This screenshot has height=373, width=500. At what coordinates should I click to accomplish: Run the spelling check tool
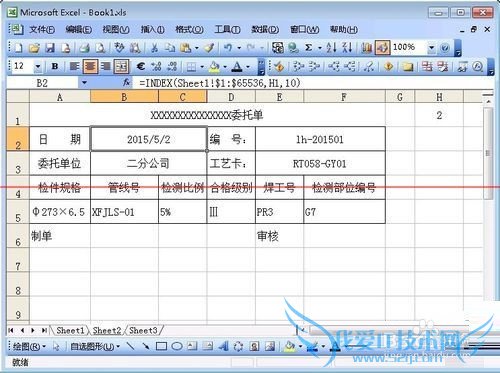click(x=119, y=48)
